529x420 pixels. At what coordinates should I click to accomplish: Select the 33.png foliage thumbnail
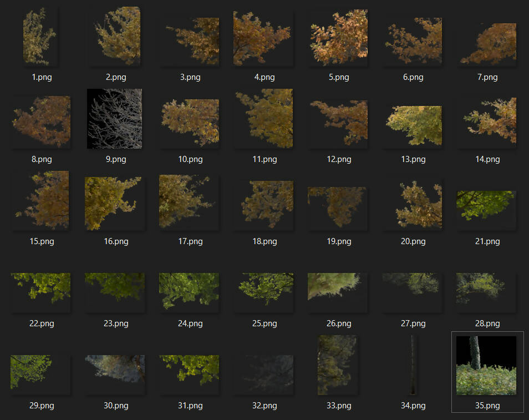click(337, 365)
